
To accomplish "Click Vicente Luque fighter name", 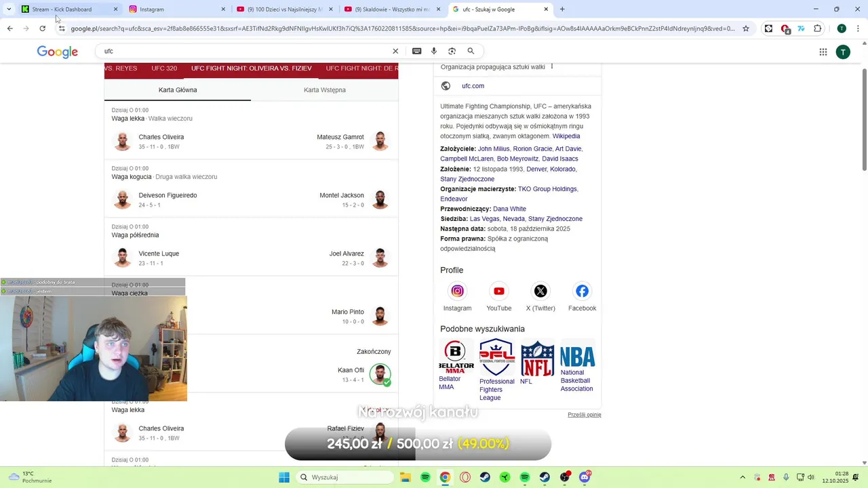I will point(159,253).
